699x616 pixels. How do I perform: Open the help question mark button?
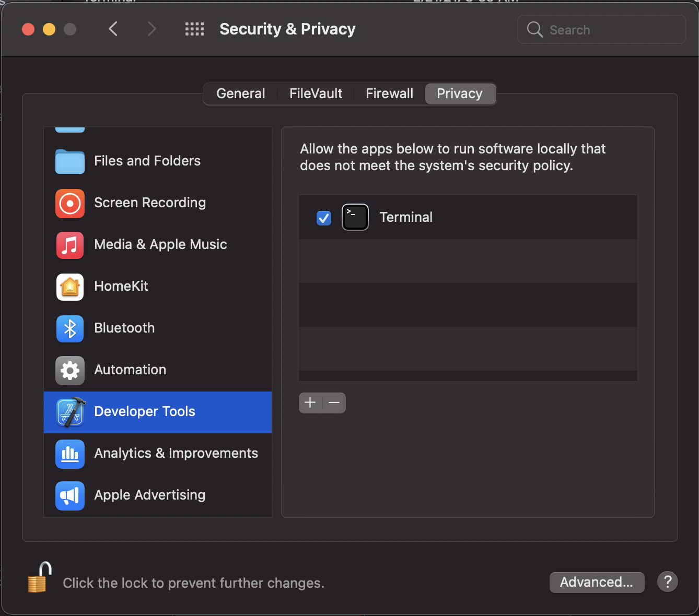[x=668, y=582]
